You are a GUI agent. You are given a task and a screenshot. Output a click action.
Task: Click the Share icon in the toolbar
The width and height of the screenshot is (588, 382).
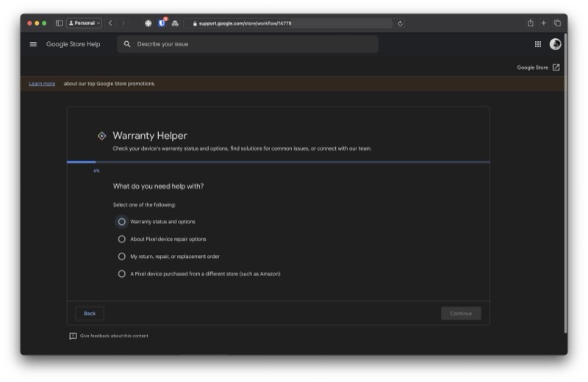click(530, 24)
